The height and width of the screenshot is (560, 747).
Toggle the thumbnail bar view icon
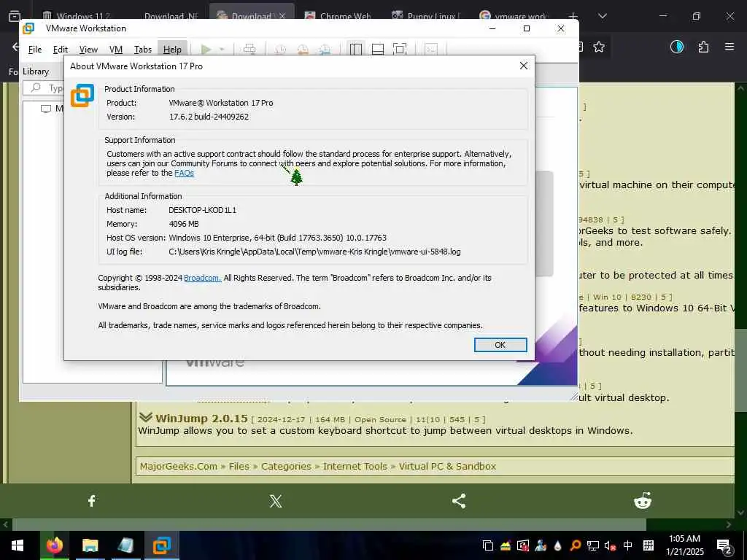pyautogui.click(x=378, y=49)
